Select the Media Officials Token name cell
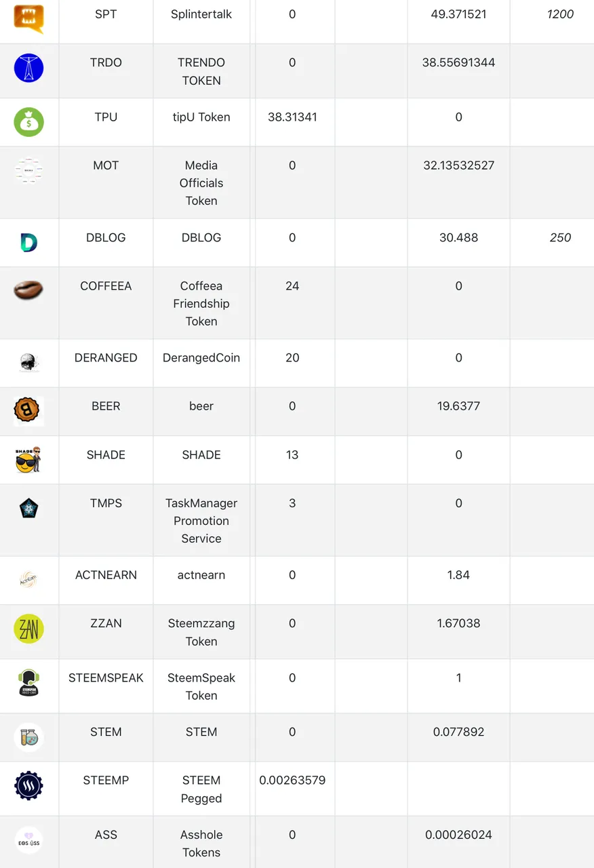The image size is (594, 868). [201, 182]
